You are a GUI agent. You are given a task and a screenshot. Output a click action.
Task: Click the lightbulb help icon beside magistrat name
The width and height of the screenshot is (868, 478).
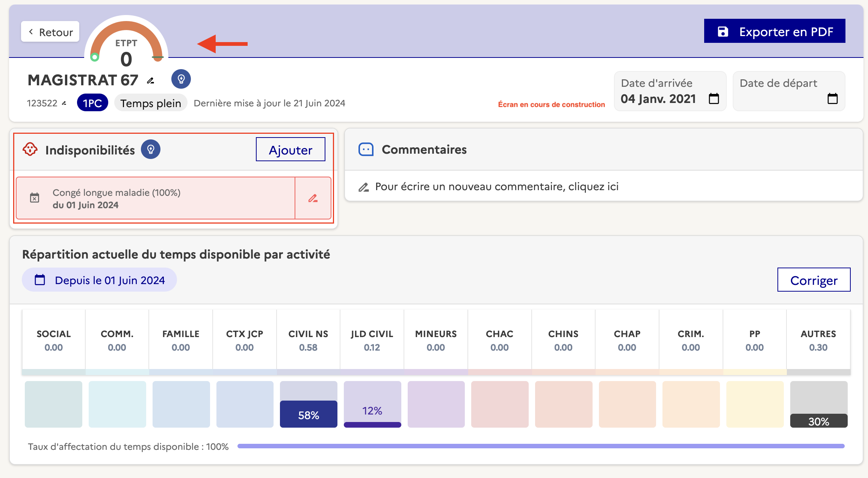point(181,79)
